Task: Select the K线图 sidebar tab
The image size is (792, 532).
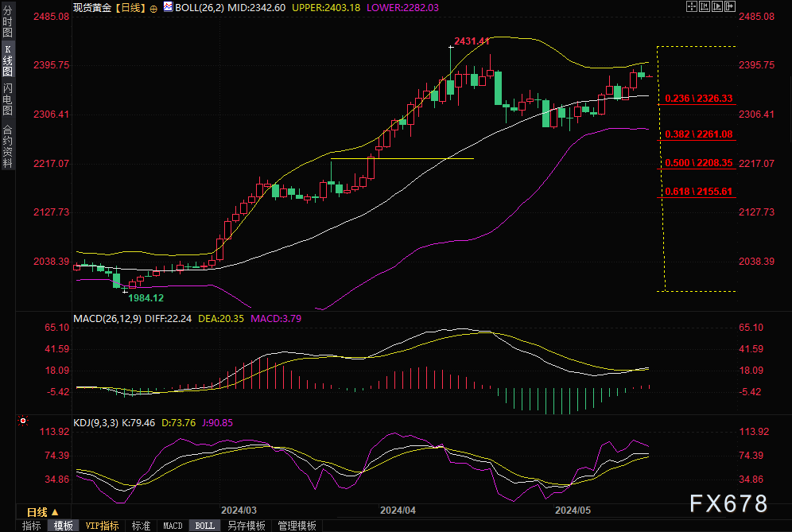Action: [x=8, y=60]
